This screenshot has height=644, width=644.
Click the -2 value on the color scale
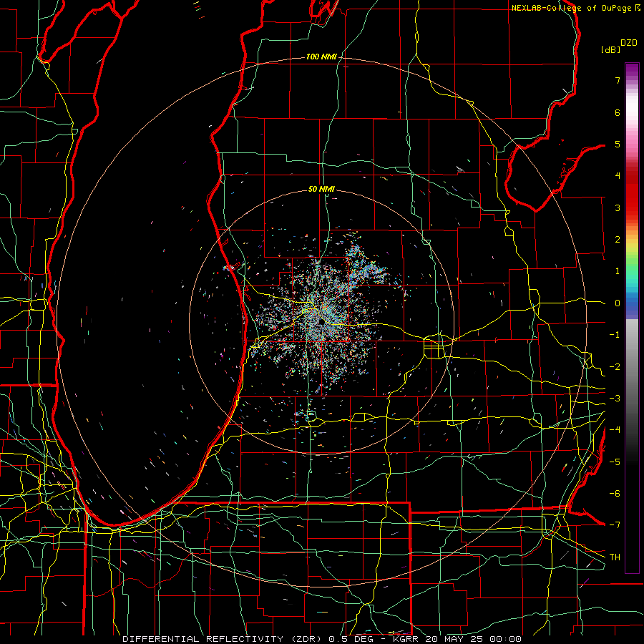pyautogui.click(x=615, y=367)
